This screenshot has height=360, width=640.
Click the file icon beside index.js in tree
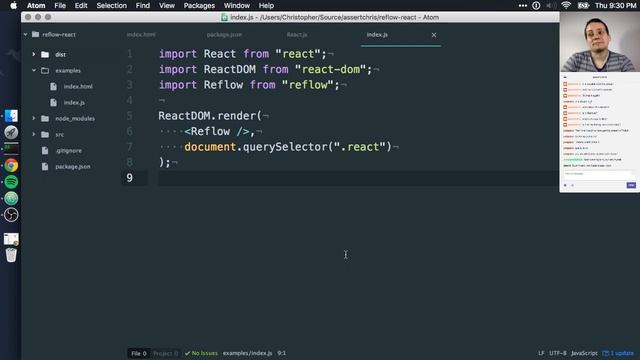(53, 102)
